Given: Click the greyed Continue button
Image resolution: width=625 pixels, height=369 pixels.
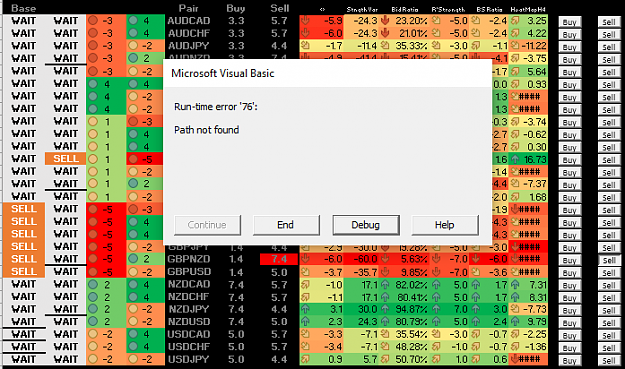Looking at the screenshot, I should pyautogui.click(x=207, y=225).
